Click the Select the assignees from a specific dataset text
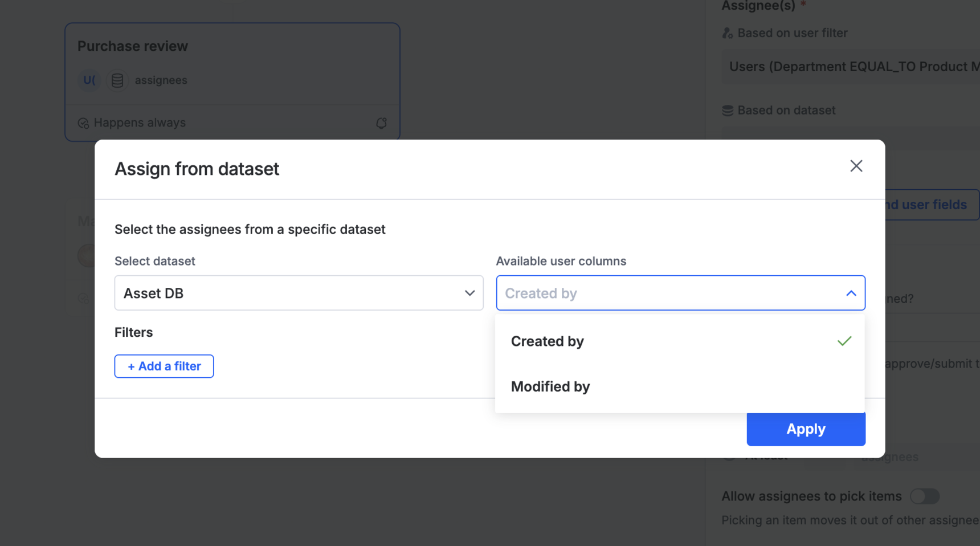 pos(250,229)
